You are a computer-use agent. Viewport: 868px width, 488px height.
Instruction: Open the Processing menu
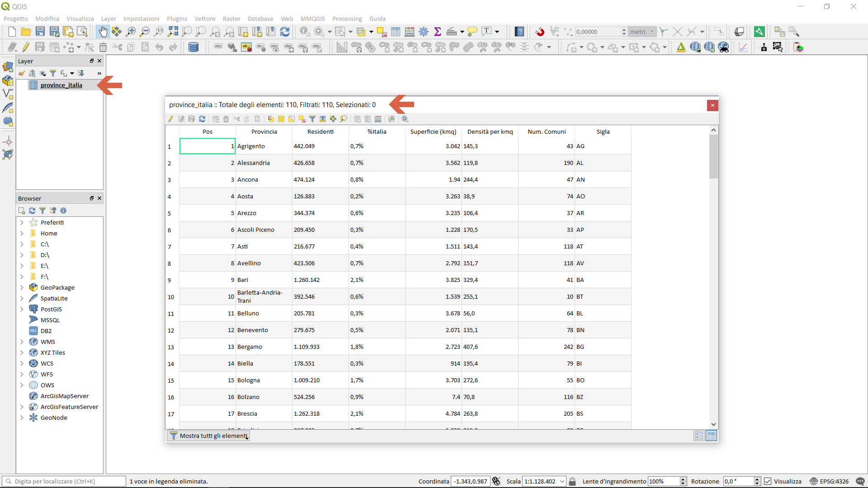tap(347, 19)
